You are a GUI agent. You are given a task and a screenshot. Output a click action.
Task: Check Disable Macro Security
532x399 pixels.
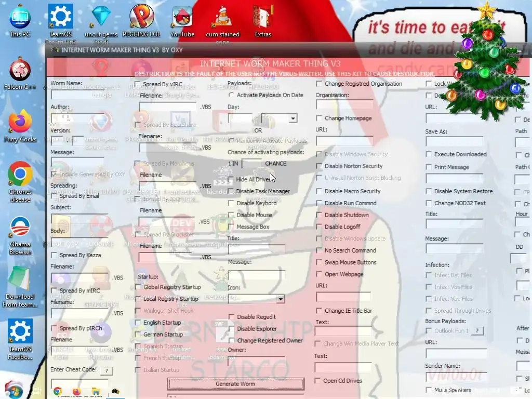click(x=318, y=191)
